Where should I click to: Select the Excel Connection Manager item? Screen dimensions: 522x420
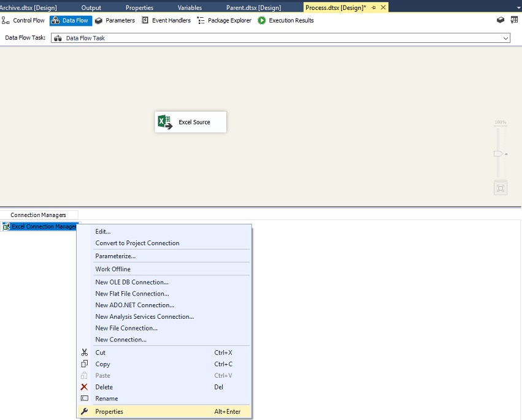[x=40, y=227]
